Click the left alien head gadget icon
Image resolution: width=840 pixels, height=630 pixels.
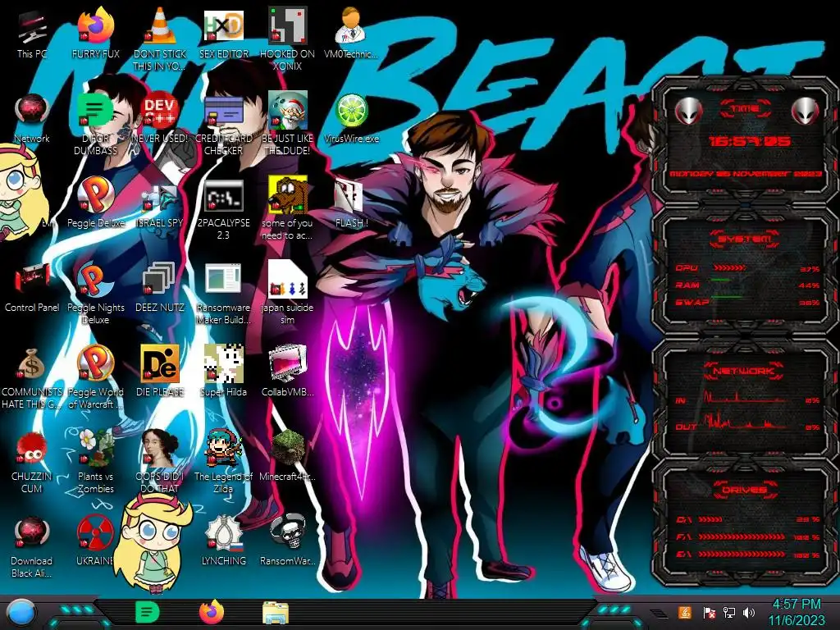click(688, 111)
